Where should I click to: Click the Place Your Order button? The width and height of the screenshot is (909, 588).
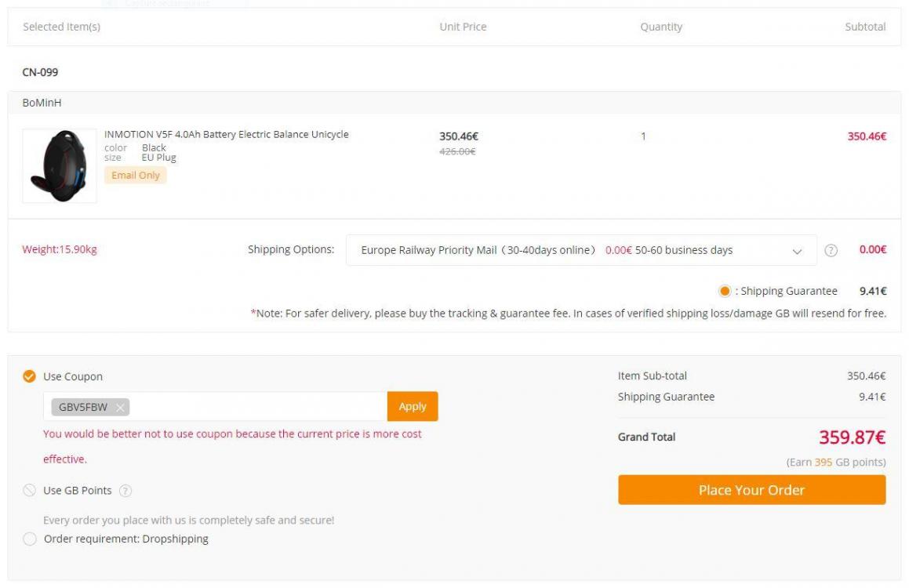coord(751,490)
